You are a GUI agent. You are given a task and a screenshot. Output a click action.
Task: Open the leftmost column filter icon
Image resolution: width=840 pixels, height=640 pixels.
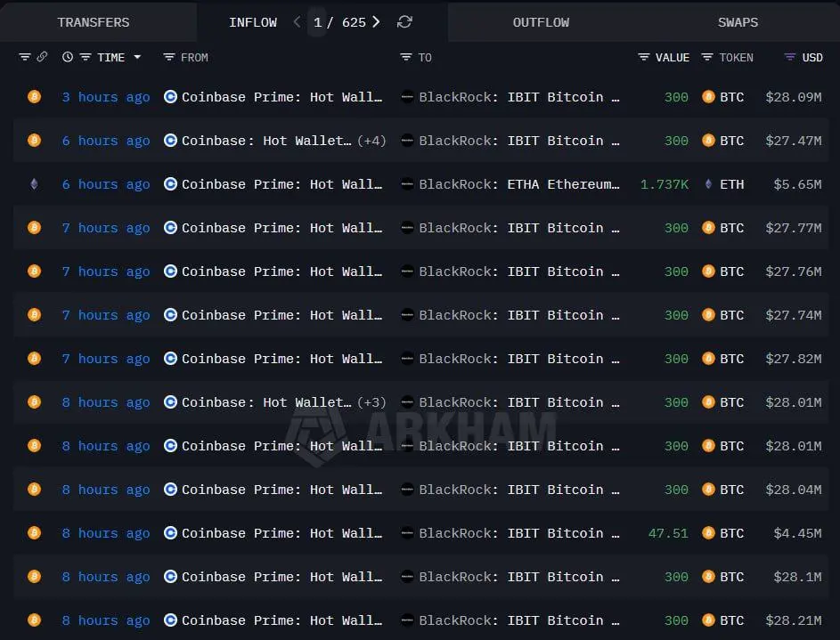tap(25, 57)
